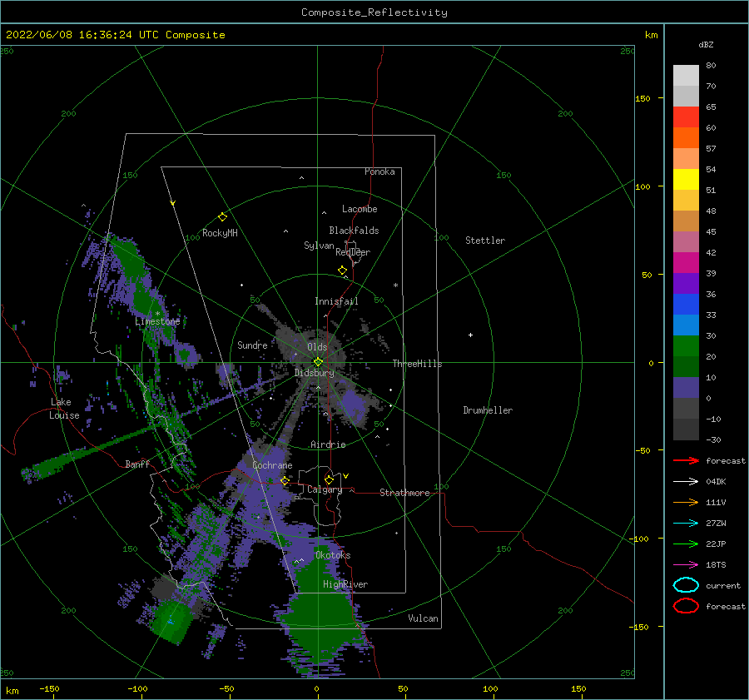Click the white 04DK arrow in the legend
This screenshot has width=749, height=700.
(x=686, y=482)
